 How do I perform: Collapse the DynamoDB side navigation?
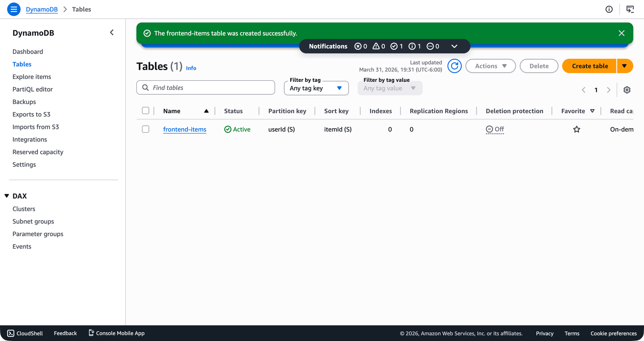click(112, 33)
